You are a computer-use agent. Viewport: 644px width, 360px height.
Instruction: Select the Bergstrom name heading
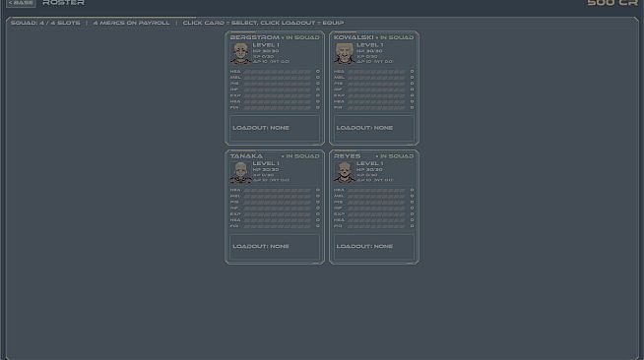[255, 37]
